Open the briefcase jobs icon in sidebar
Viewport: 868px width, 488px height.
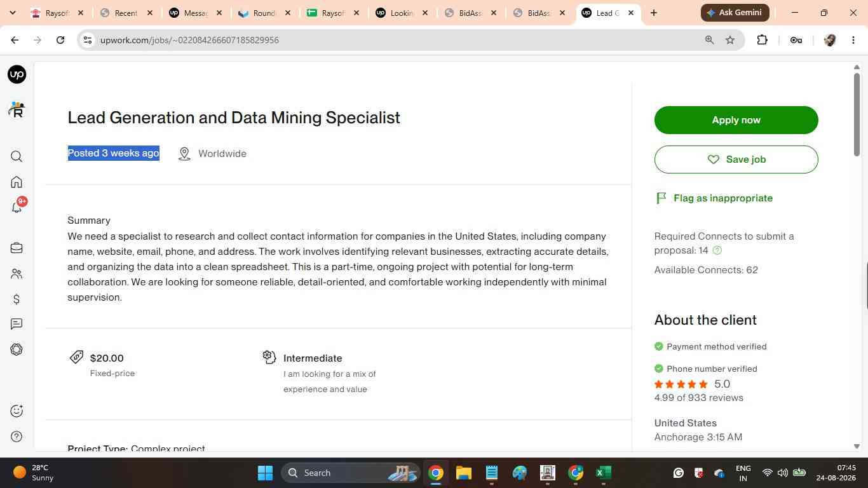17,248
